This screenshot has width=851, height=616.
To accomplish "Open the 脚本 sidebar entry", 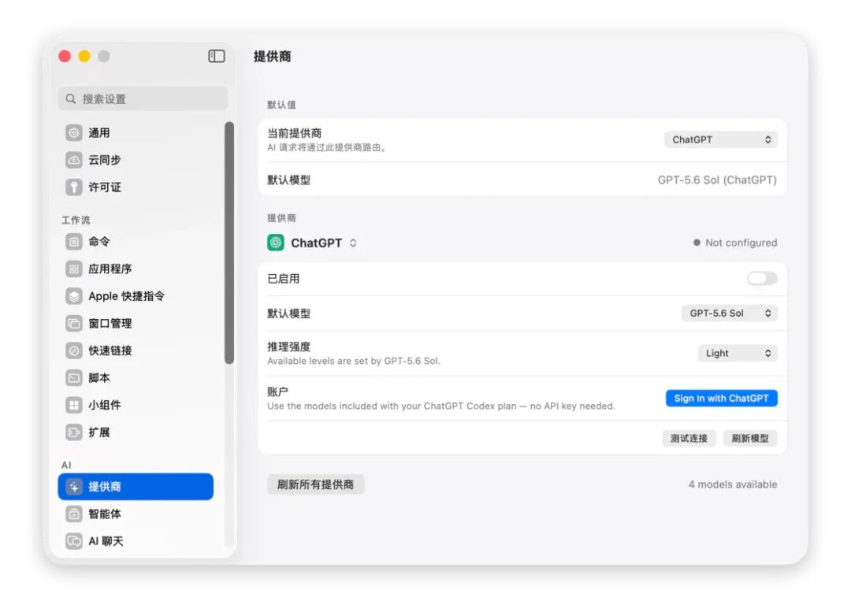I will [136, 378].
